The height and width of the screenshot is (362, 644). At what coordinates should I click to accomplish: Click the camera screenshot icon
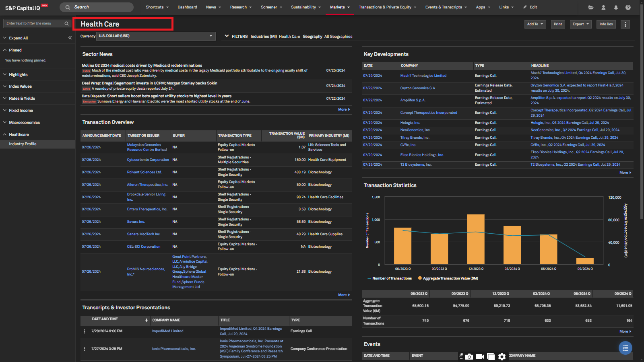pyautogui.click(x=469, y=356)
